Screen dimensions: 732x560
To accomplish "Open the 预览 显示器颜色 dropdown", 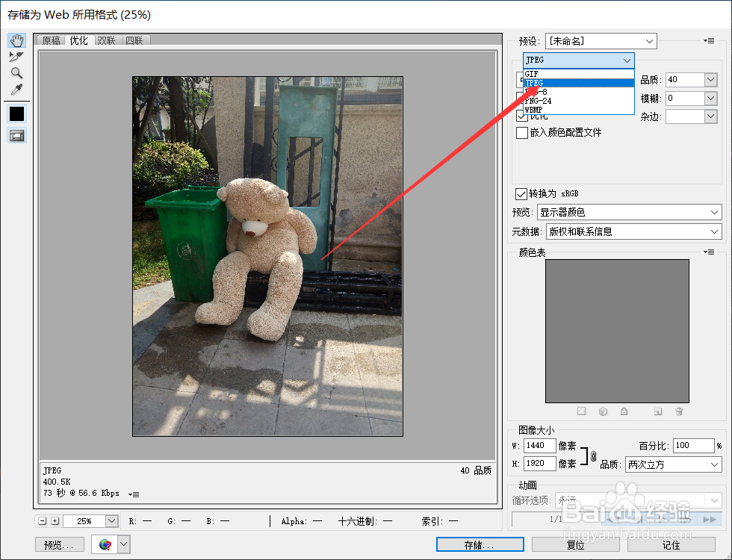I will coord(629,212).
